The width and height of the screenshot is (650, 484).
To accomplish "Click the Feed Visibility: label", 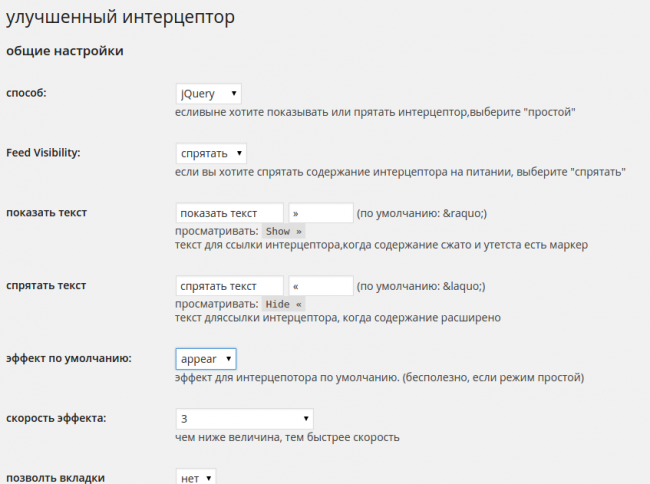I will pyautogui.click(x=43, y=153).
